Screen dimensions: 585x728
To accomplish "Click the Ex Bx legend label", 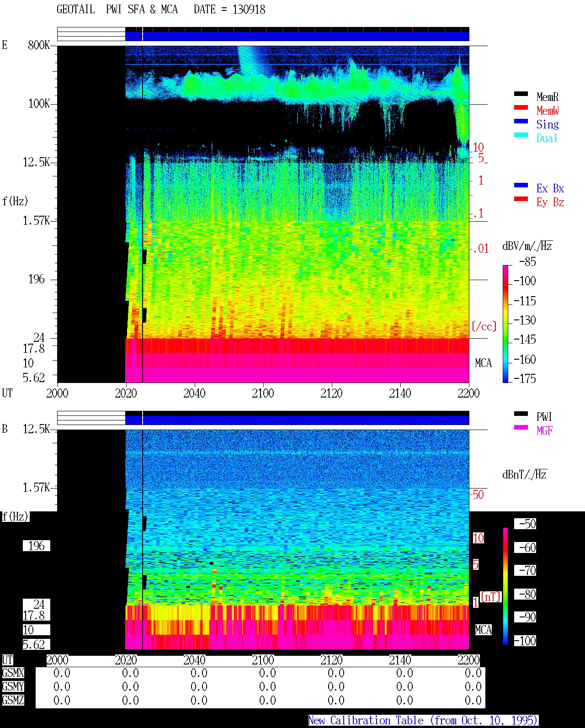I will [550, 188].
